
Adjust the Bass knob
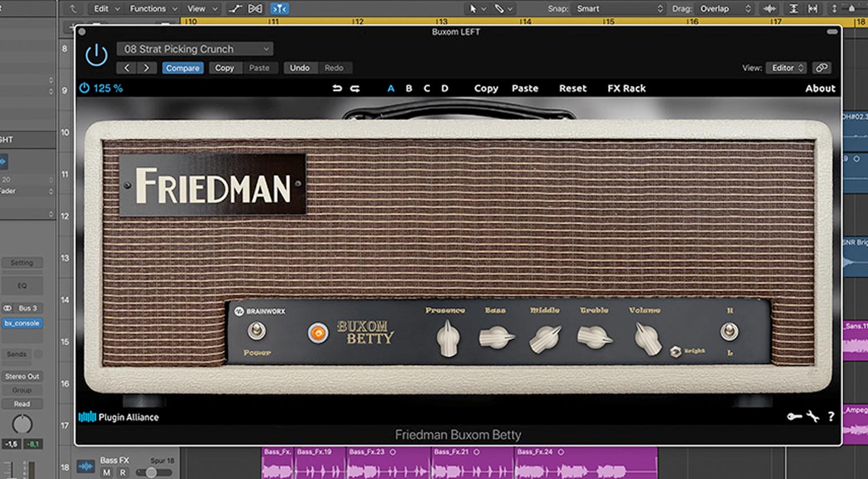click(497, 338)
